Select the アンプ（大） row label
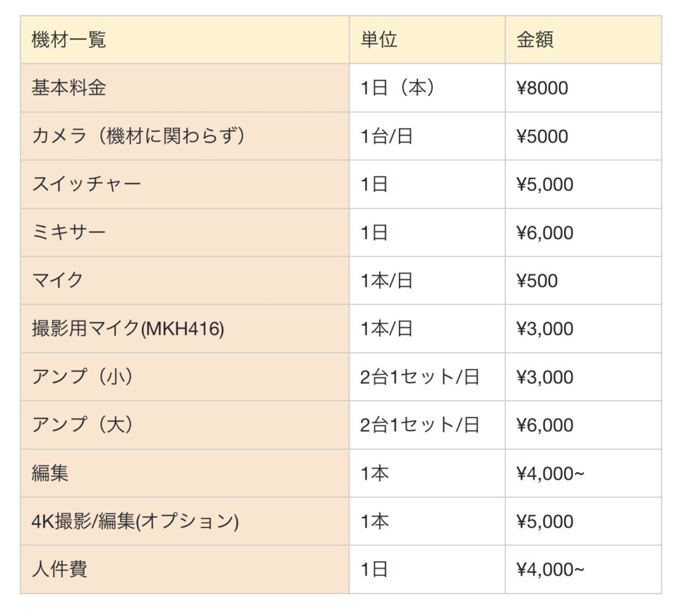The image size is (682, 616). (83, 425)
